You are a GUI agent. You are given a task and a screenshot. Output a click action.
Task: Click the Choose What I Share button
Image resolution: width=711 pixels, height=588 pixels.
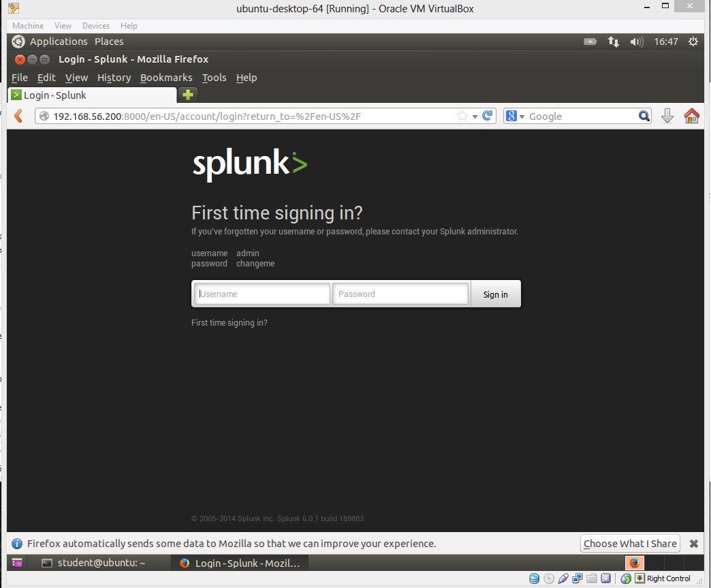[630, 544]
